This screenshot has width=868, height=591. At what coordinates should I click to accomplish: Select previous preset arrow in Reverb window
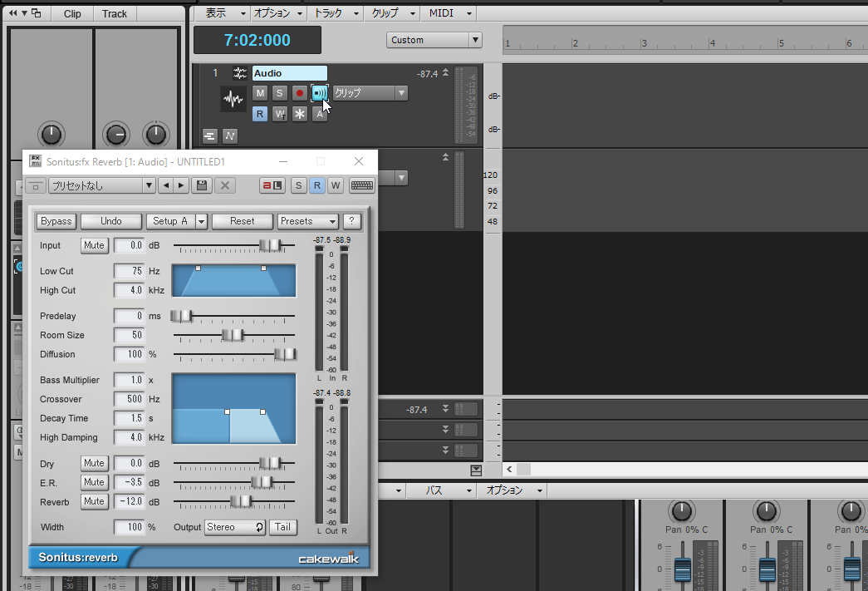tap(166, 185)
